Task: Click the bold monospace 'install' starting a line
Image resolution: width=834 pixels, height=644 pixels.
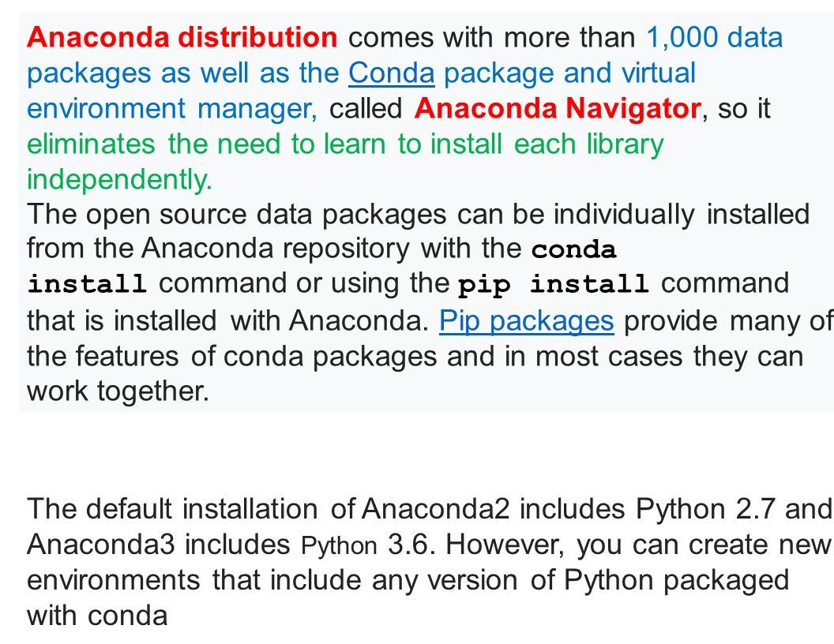Action: pyautogui.click(x=87, y=284)
